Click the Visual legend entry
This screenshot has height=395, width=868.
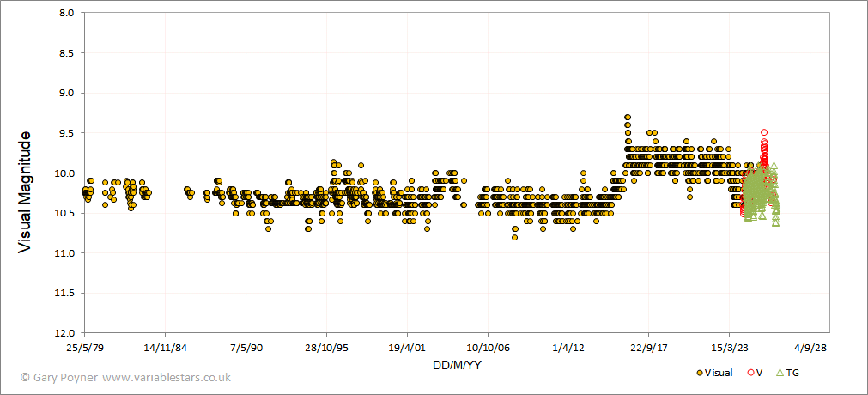[x=714, y=373]
